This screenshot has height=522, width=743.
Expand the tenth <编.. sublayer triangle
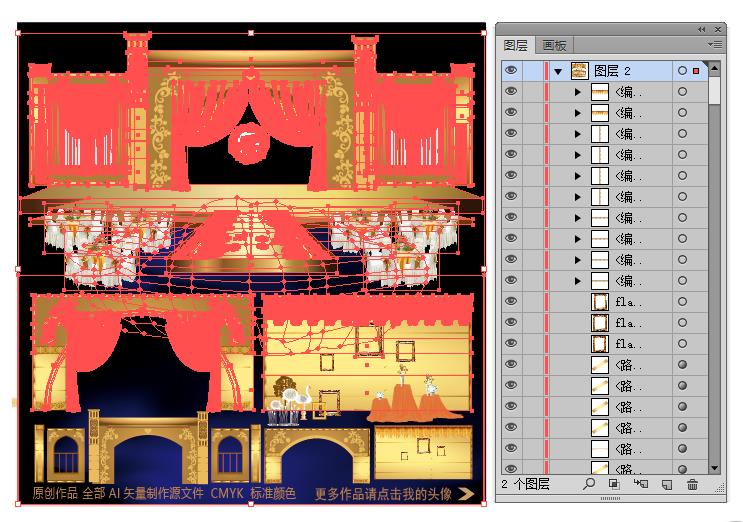click(577, 280)
